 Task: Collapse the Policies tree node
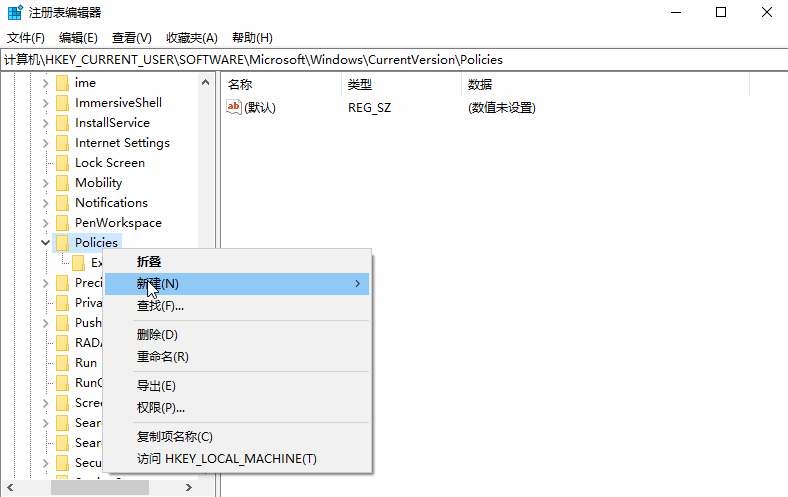45,243
